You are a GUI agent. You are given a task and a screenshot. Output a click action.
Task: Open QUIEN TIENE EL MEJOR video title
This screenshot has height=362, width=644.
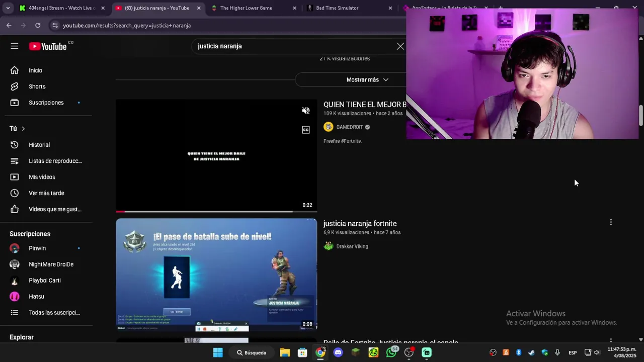click(x=364, y=105)
